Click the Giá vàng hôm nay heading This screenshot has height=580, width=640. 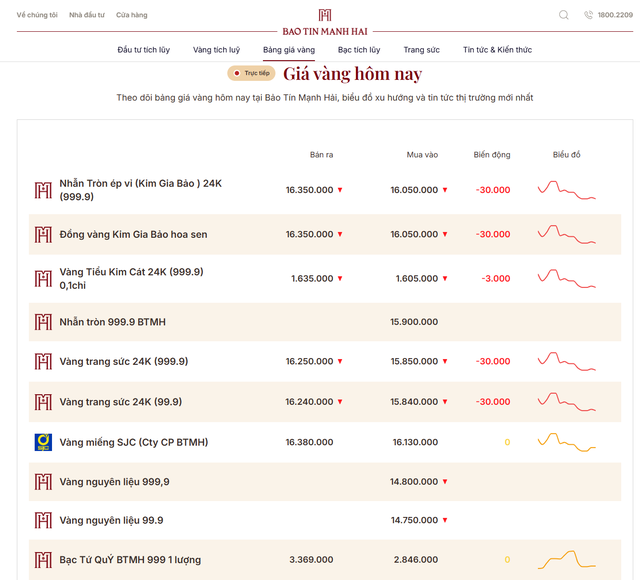point(353,74)
